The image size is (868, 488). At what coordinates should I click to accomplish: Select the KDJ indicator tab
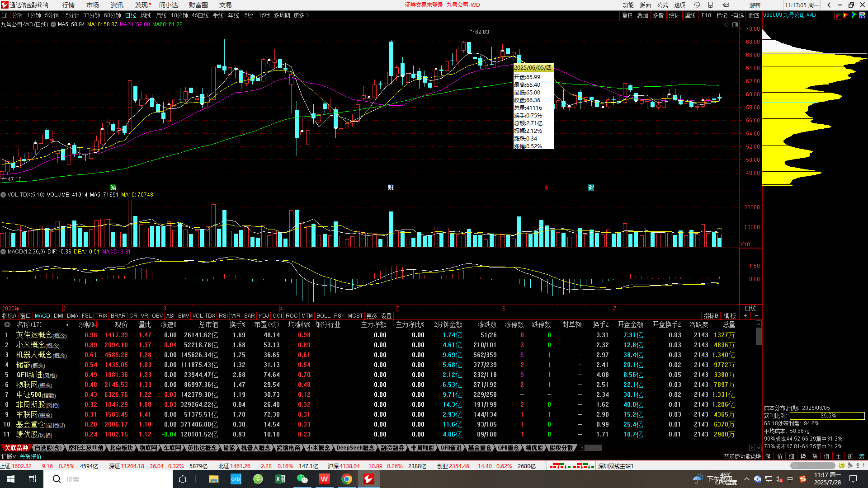click(x=264, y=316)
